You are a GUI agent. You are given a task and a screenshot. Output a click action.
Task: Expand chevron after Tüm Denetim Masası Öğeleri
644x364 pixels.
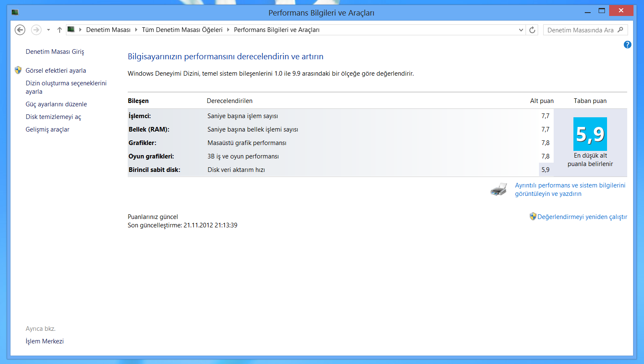pos(228,30)
